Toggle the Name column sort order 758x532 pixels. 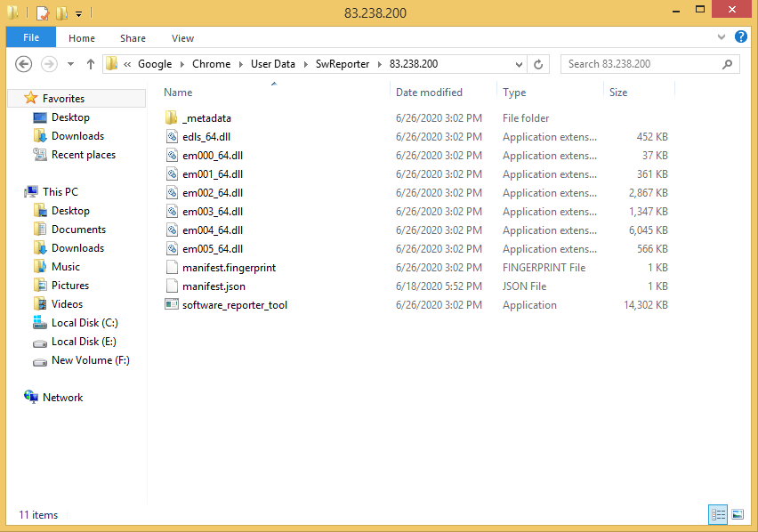click(x=178, y=92)
